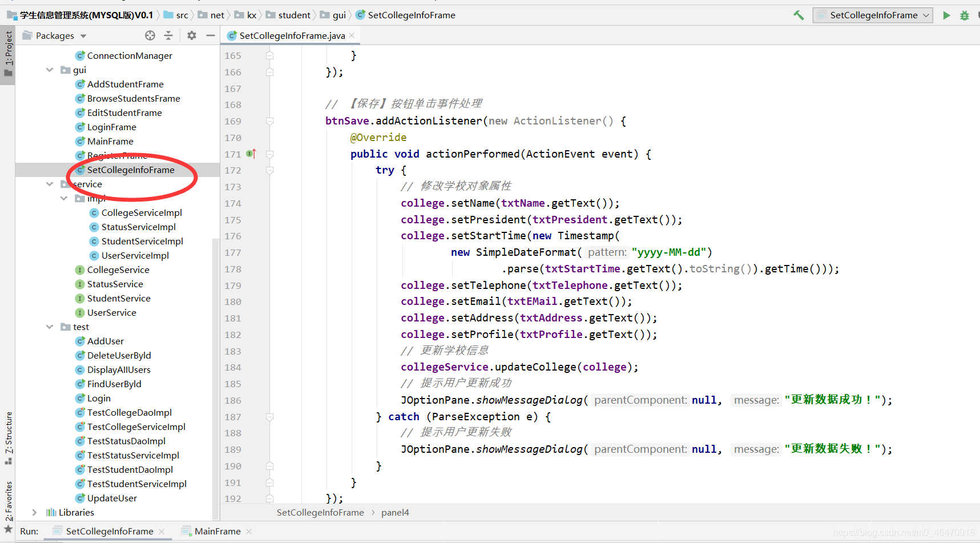
Task: Select EditStudentFrame class
Action: tap(124, 112)
